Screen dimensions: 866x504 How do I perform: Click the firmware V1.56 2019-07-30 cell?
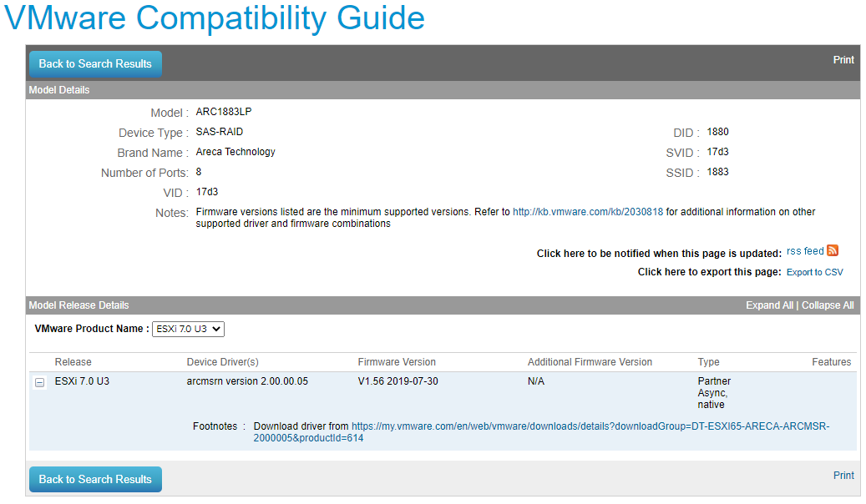pos(398,381)
